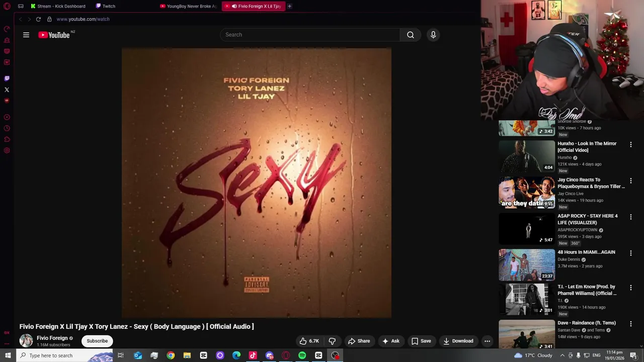
Task: Open Hunxho - Look In The Mirror video
Action: (x=587, y=147)
